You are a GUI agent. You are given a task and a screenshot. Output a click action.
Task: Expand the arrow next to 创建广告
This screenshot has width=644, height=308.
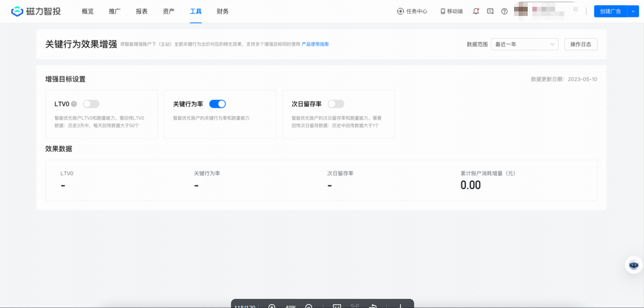coord(633,11)
